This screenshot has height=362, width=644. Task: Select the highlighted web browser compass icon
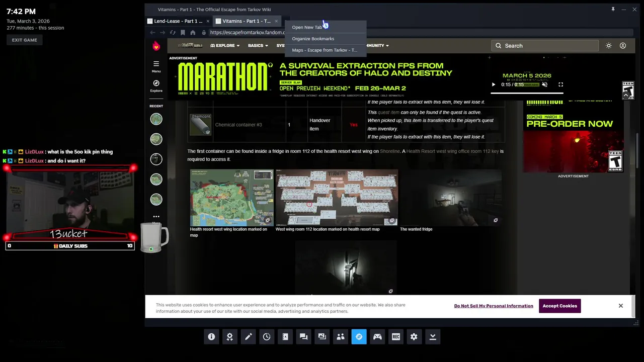(359, 337)
